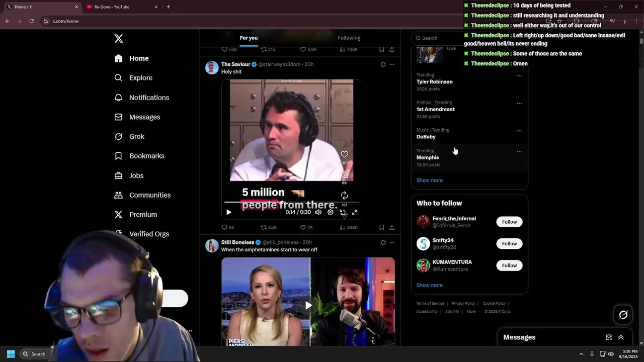The height and width of the screenshot is (362, 644).
Task: Open more options on The Saviour post
Action: (392, 64)
